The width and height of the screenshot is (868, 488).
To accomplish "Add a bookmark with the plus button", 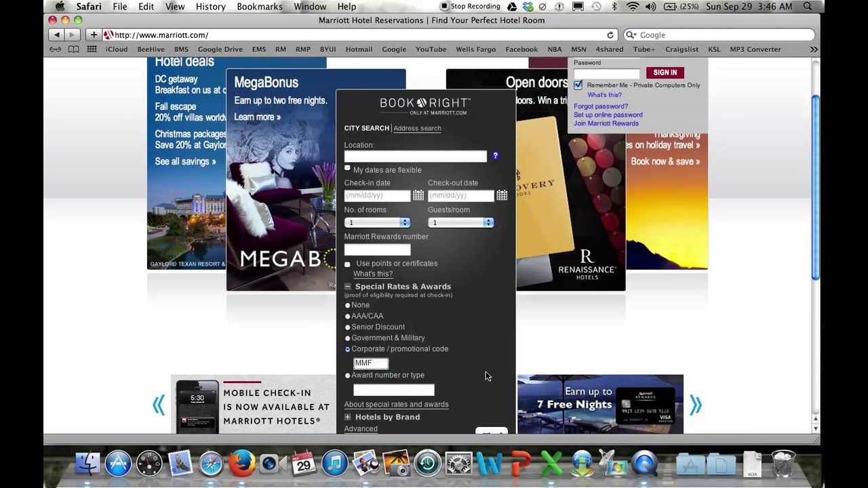I will pos(94,35).
